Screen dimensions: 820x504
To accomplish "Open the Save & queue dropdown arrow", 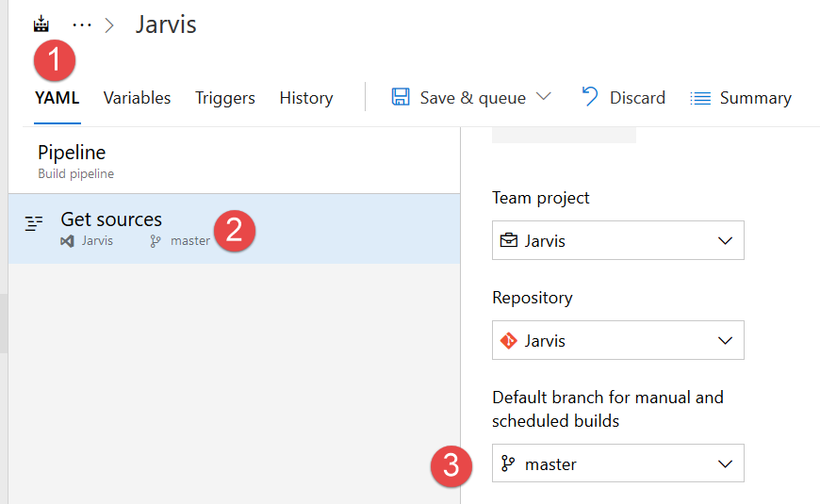I will 543,97.
